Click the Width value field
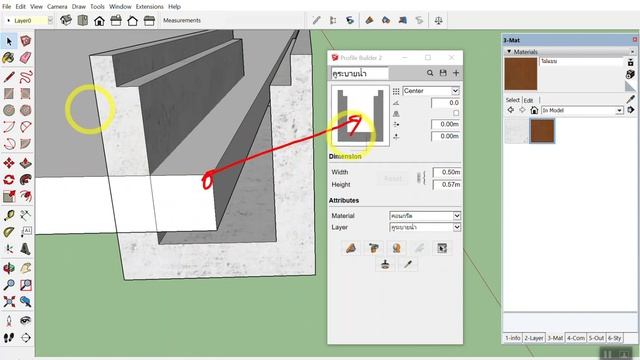640x360 pixels. click(x=447, y=172)
